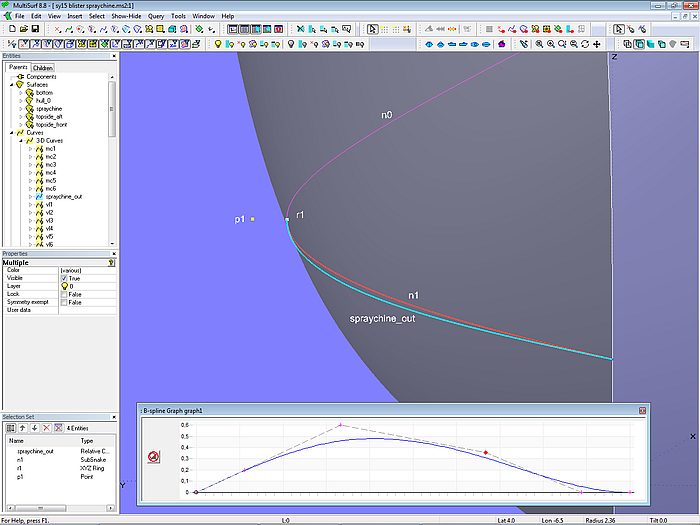Collapse the Curves tree node
This screenshot has height=525, width=700.
pyautogui.click(x=11, y=133)
